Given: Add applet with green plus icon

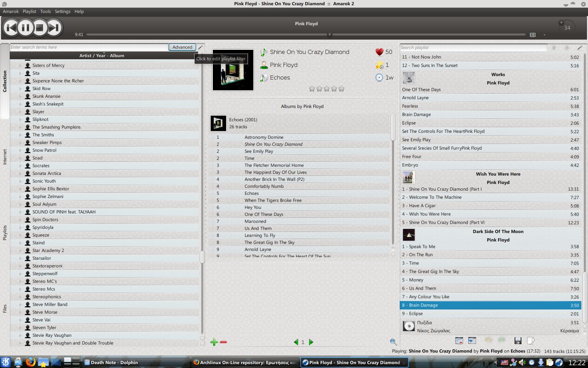Looking at the screenshot, I should pos(214,342).
